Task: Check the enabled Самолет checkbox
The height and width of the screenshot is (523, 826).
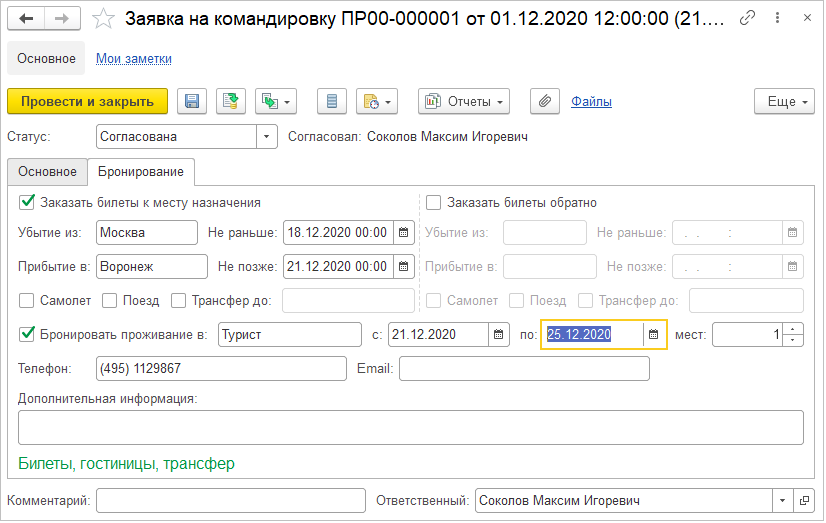Action: [26, 301]
